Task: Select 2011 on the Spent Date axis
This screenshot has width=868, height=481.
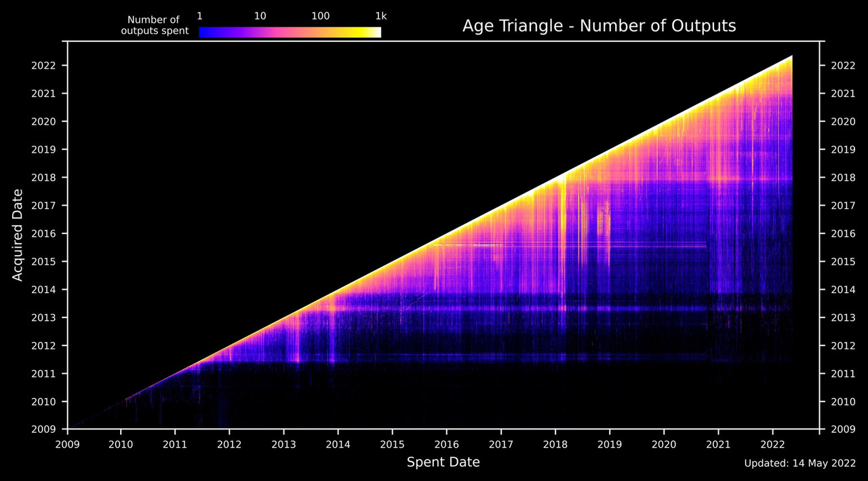Action: point(175,444)
